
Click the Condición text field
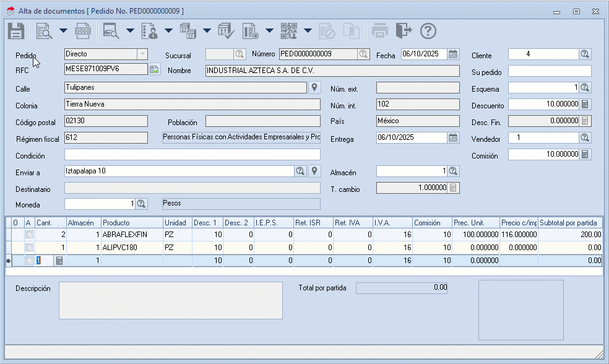coord(192,154)
